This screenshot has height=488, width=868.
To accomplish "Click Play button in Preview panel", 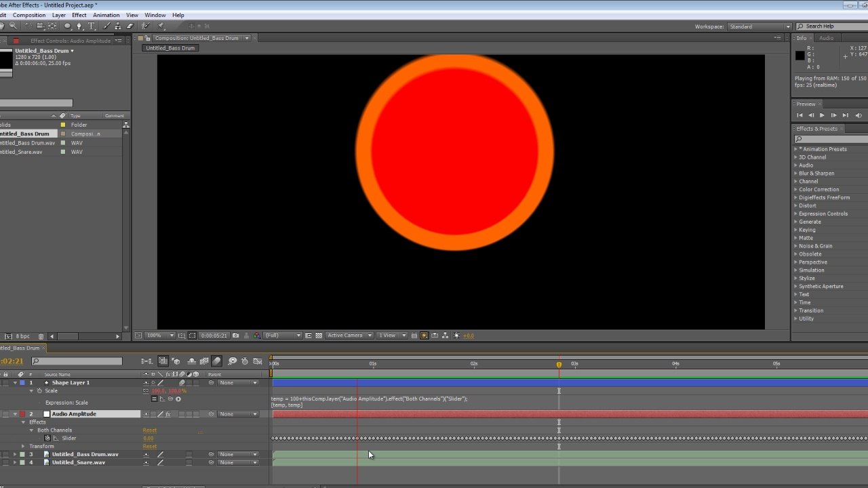I will 822,115.
